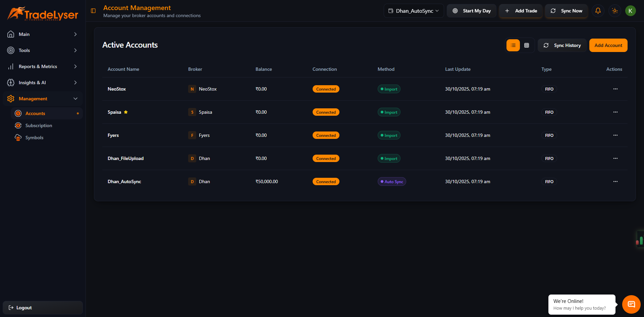
Task: Click the star next to 5paisa account
Action: click(126, 112)
